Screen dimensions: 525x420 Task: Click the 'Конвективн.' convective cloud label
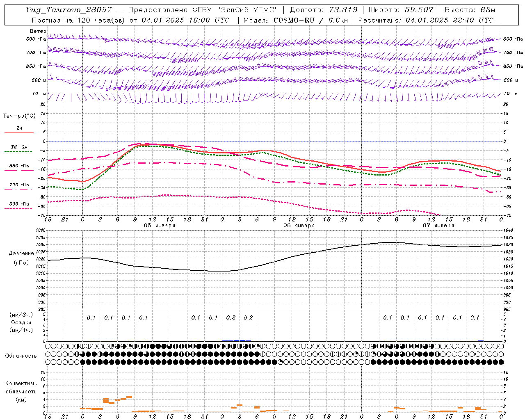tap(21, 383)
